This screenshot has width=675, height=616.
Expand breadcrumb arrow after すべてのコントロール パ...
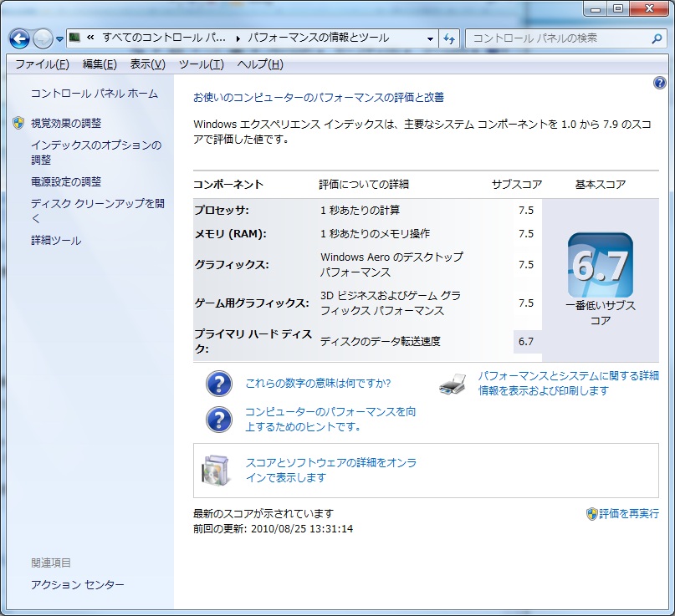(x=238, y=38)
